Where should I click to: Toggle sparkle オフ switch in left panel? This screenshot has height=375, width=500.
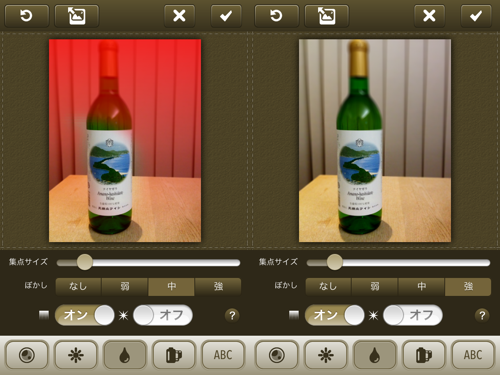click(x=163, y=315)
